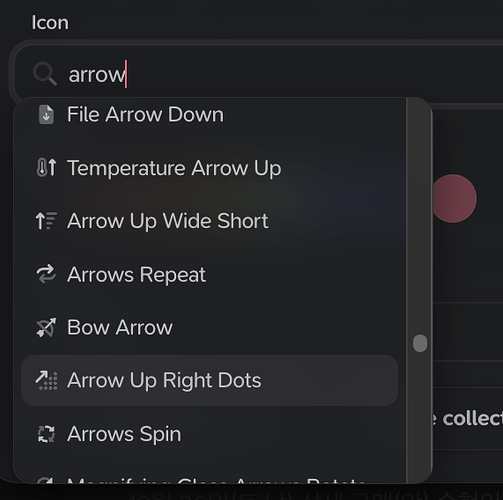Click the Arrows Repeat icon
The image size is (503, 500).
tap(46, 274)
